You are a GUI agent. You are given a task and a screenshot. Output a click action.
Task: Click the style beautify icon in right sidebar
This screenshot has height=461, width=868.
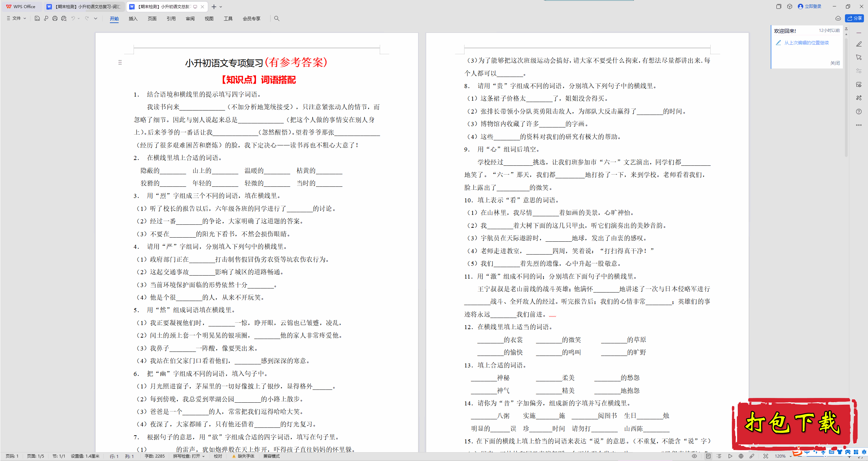(859, 84)
